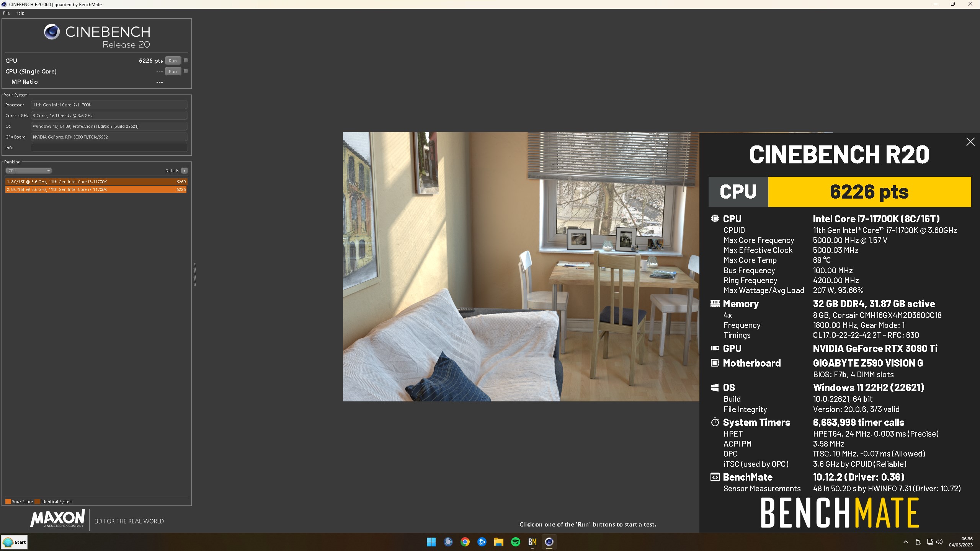Click the GFX Board field
Viewport: 980px width, 551px height.
(x=109, y=137)
